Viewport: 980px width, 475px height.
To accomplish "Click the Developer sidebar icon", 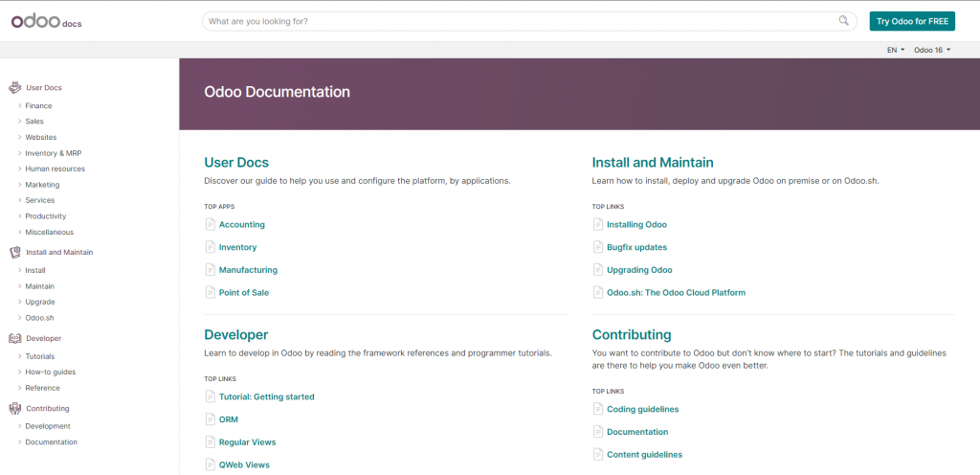I will click(x=14, y=338).
